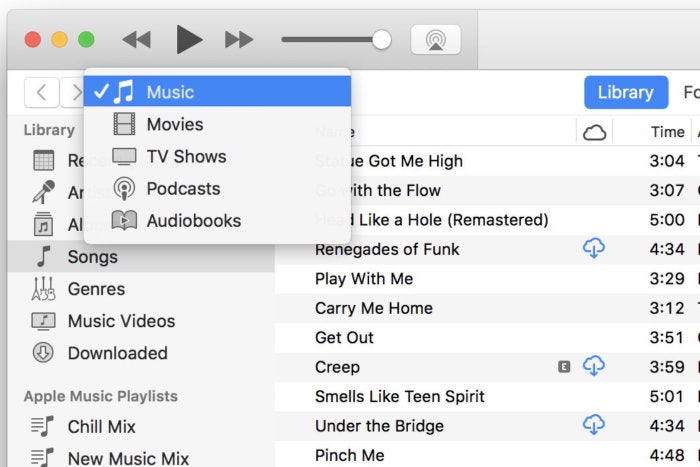Click cloud download icon for Creep

(594, 366)
